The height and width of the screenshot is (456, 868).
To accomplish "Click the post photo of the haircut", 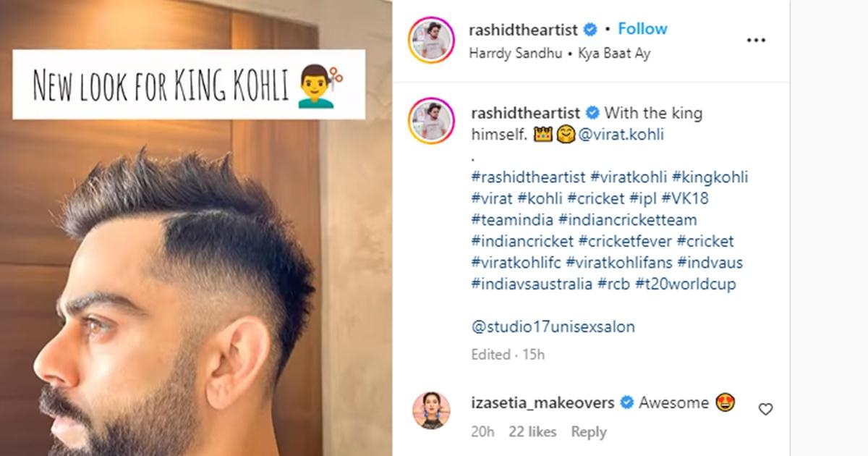I will click(x=196, y=228).
